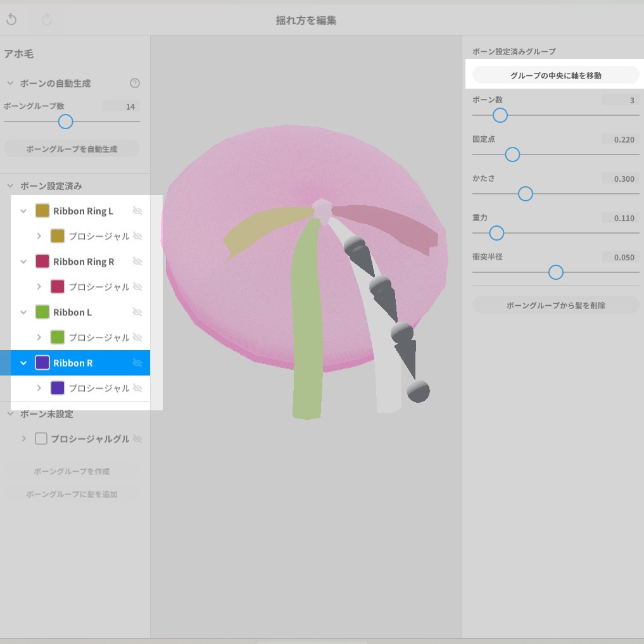Collapse the ボーンの自動生成 section
This screenshot has height=644, width=644.
click(9, 83)
